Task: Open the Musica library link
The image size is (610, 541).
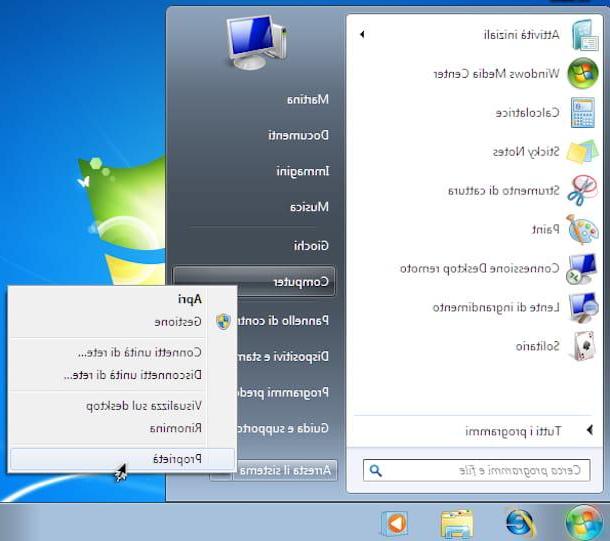Action: (x=309, y=207)
